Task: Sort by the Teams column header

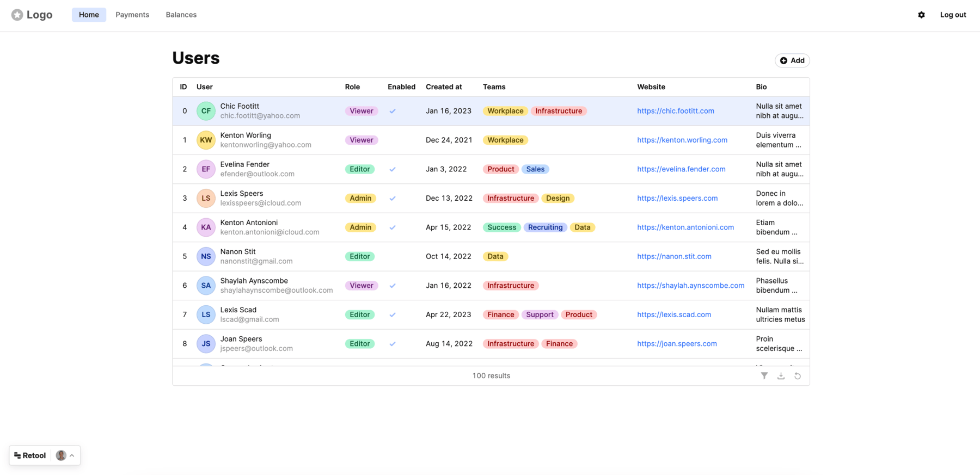Action: coord(494,87)
